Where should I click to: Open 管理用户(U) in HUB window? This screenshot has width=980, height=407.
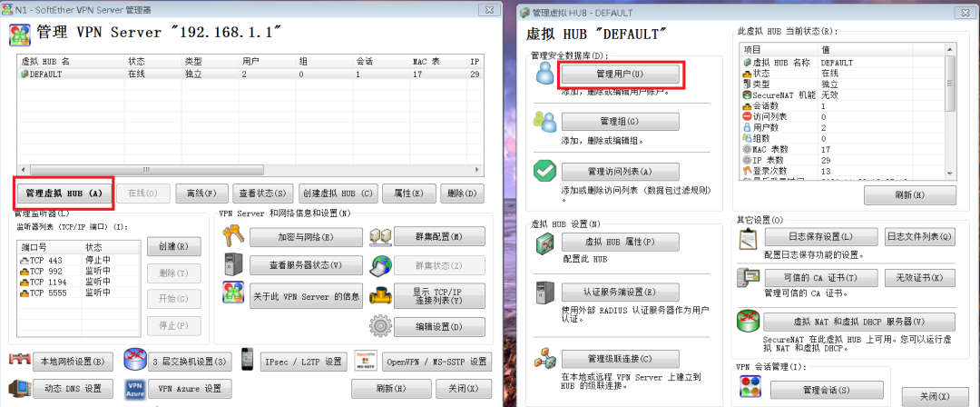point(620,74)
